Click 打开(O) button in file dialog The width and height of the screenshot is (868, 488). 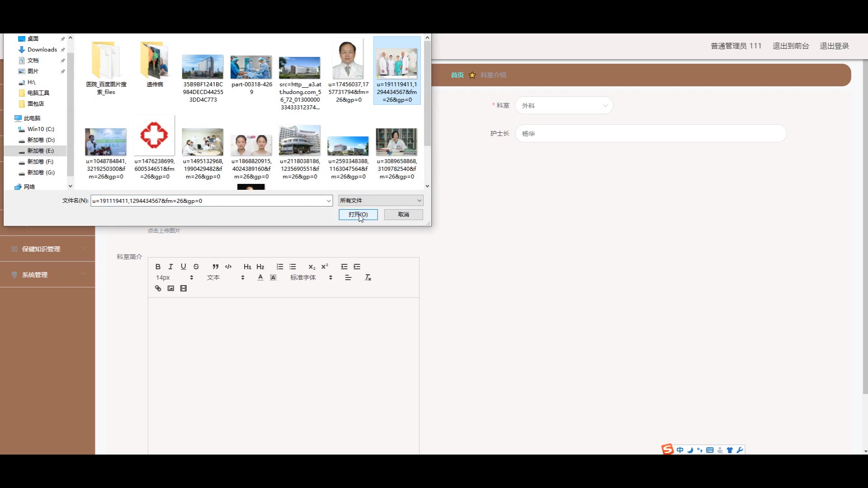click(358, 215)
